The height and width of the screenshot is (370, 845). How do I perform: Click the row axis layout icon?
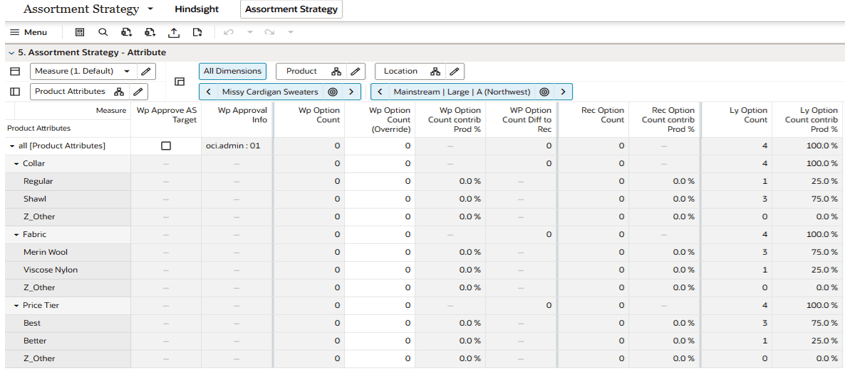coord(15,92)
